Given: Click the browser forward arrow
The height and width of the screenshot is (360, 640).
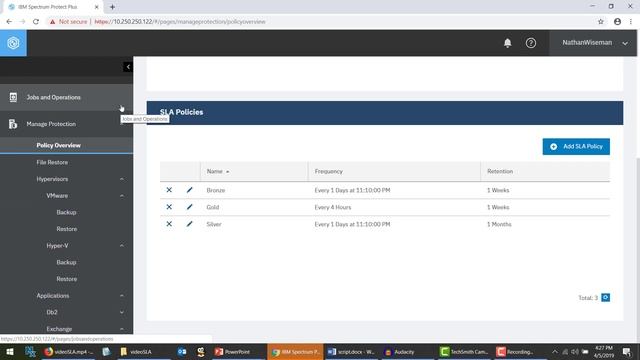Looking at the screenshot, I should pyautogui.click(x=22, y=22).
